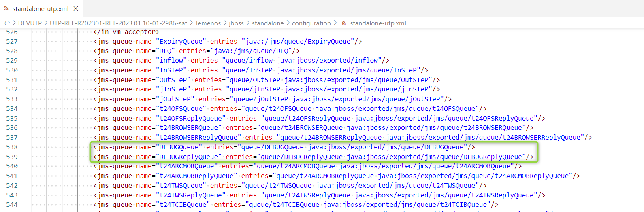Open the configuration breadcrumb folder
This screenshot has width=644, height=212.
[311, 23]
